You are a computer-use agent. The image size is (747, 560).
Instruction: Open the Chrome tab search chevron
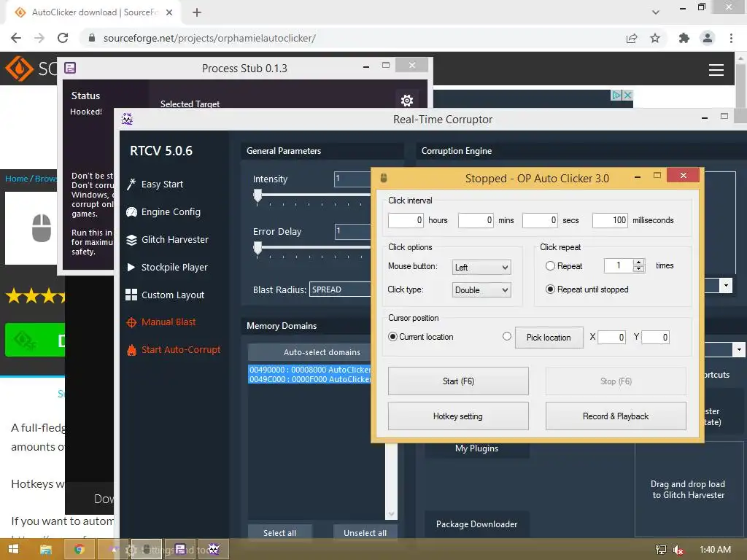(656, 12)
